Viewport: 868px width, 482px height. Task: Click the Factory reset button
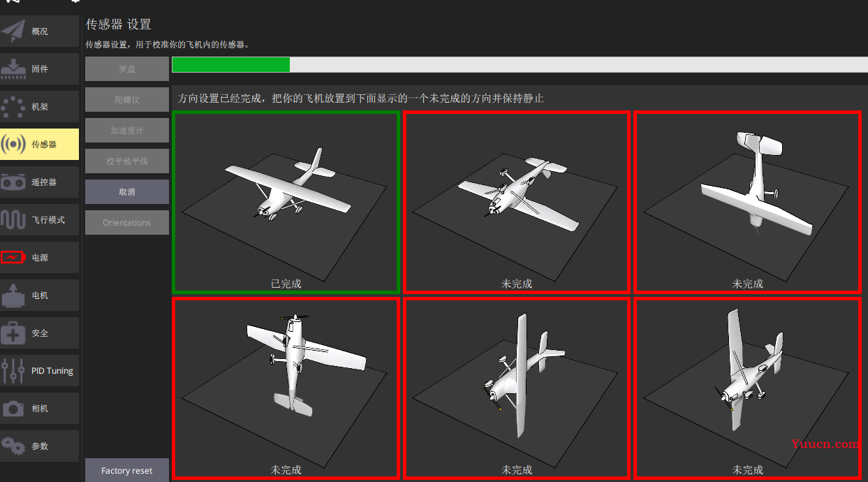[x=127, y=470]
